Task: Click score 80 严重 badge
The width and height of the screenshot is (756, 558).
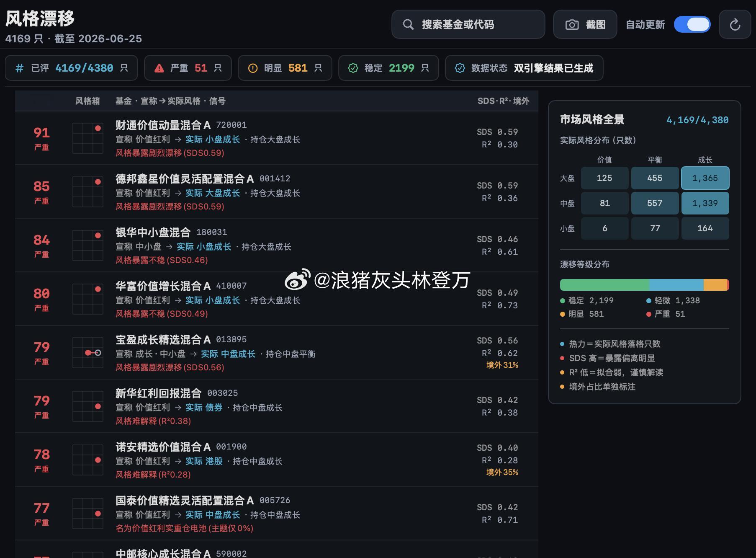Action: [41, 299]
